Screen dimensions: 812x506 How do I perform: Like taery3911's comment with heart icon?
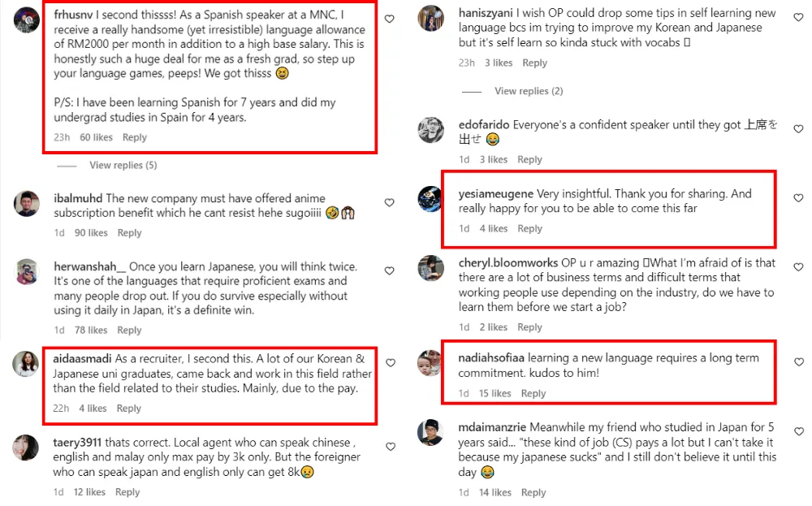pos(390,446)
